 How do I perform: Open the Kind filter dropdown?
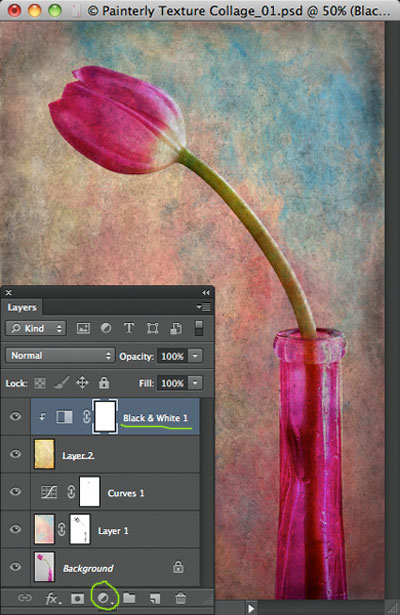[x=36, y=328]
